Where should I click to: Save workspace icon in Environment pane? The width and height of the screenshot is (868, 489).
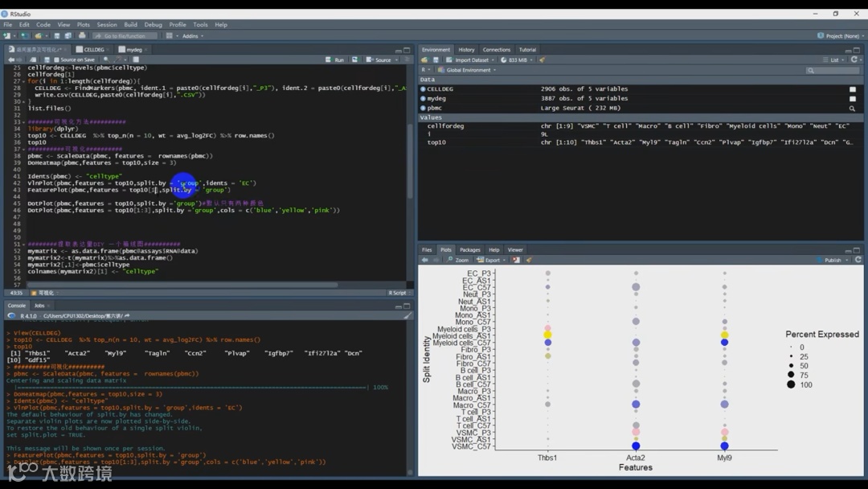pos(436,60)
